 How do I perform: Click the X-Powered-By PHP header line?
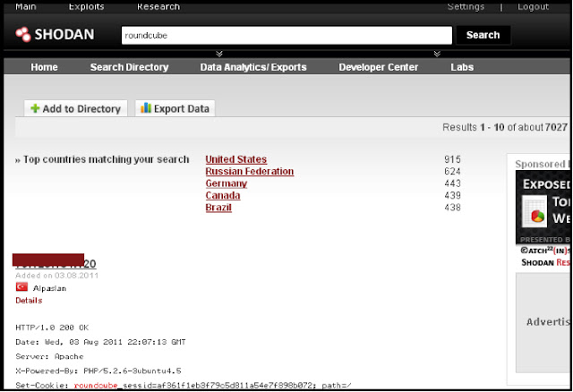coord(98,371)
